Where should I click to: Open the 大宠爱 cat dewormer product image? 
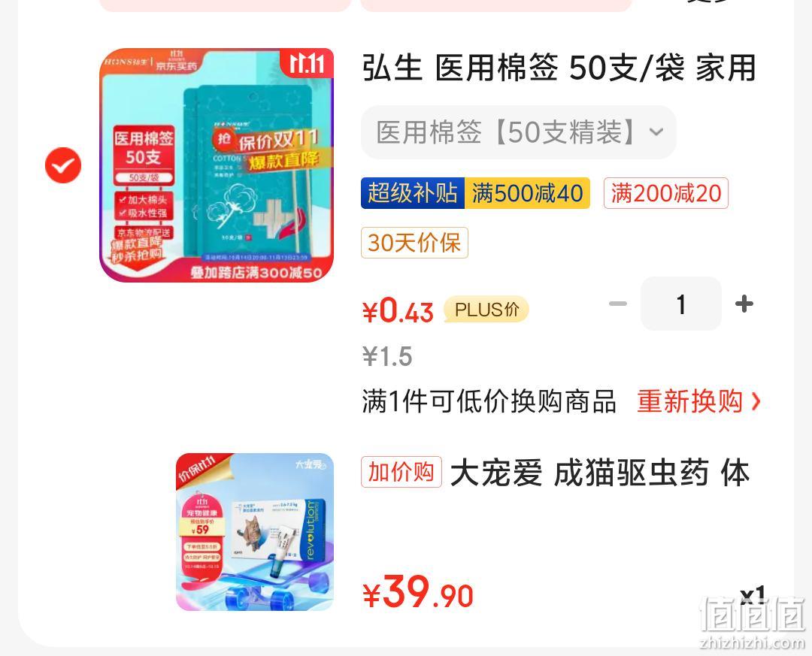click(x=255, y=532)
